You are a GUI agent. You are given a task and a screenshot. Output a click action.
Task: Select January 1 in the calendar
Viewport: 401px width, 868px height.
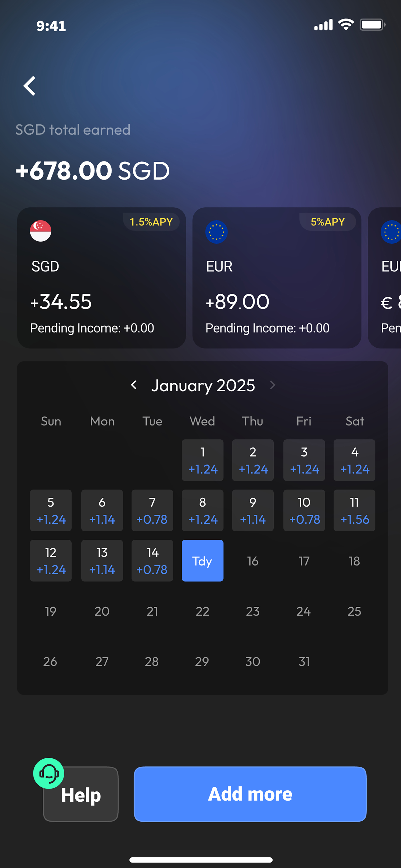[x=202, y=460]
